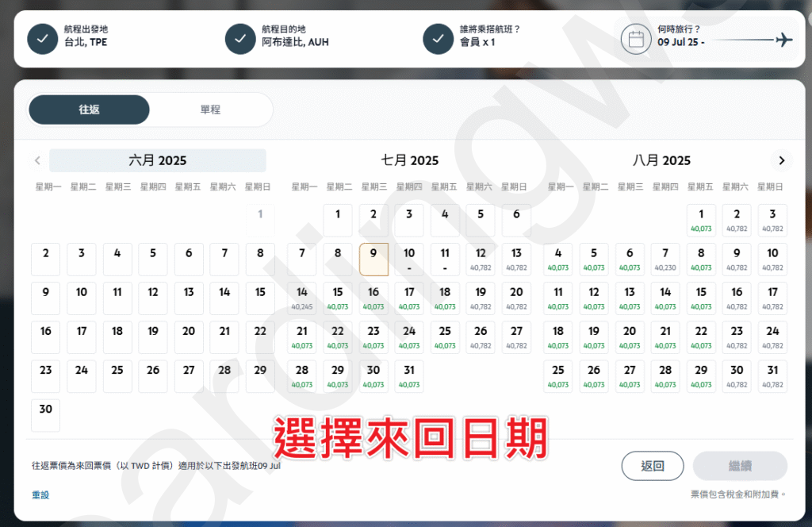Choose June 20 date cell
The width and height of the screenshot is (812, 527).
click(189, 337)
